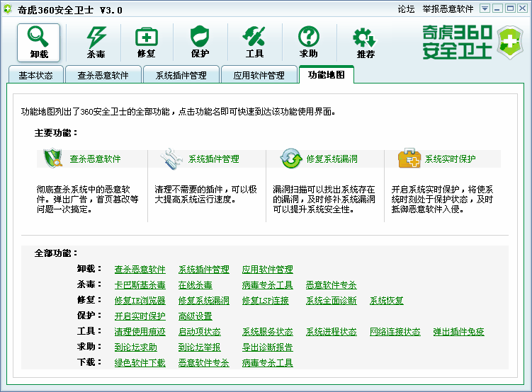The width and height of the screenshot is (532, 392).
Task: Switch to the 查杀恶意软件 tab
Action: tap(103, 75)
